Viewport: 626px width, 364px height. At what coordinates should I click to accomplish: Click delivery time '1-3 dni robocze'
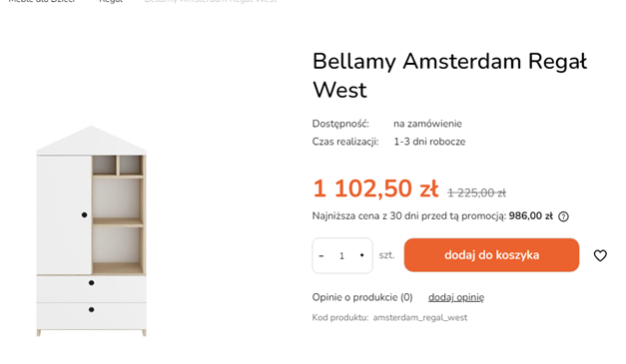tap(429, 142)
